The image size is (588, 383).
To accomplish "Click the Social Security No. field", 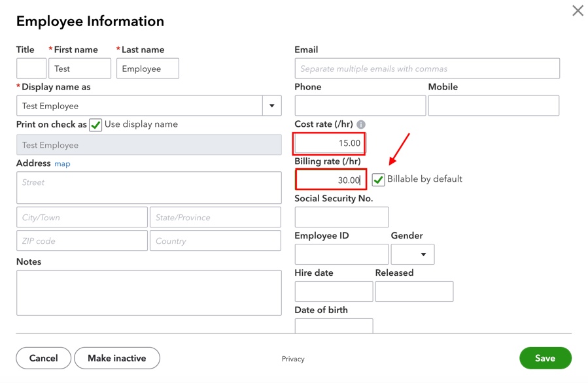I will point(341,216).
